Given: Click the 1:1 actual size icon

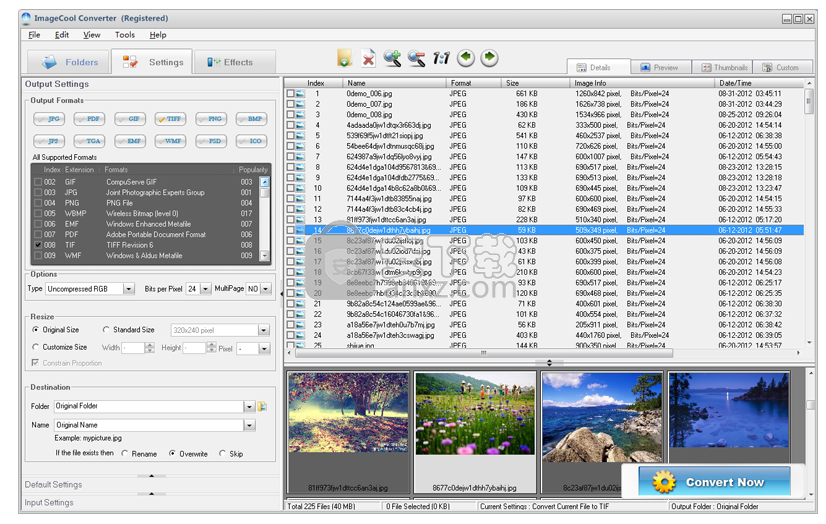Looking at the screenshot, I should tap(441, 58).
